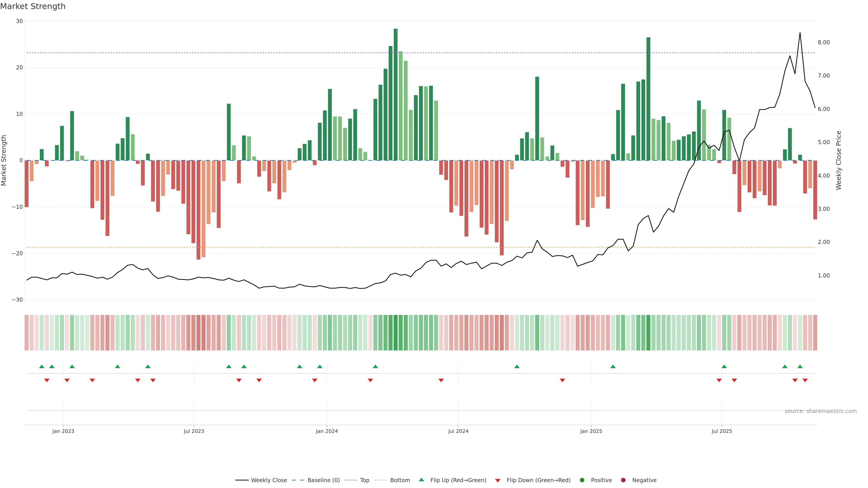Click the 8.00 right axis tick label

pyautogui.click(x=823, y=42)
